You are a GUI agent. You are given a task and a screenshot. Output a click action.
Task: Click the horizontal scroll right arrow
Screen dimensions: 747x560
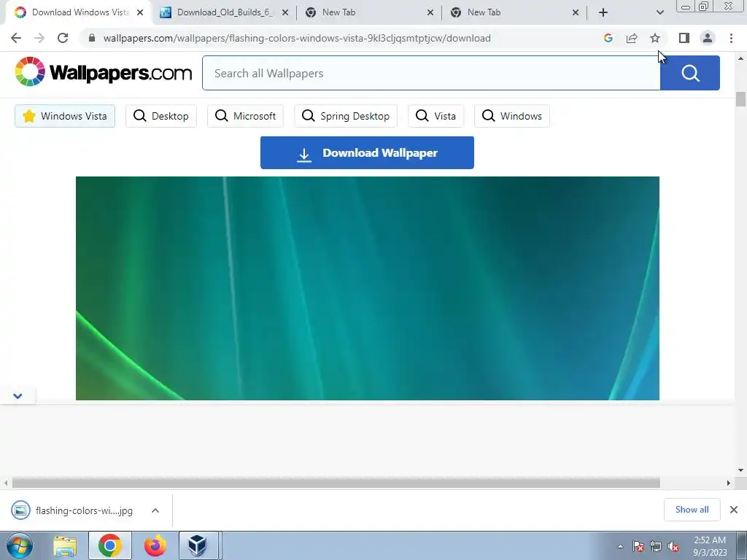[x=728, y=483]
